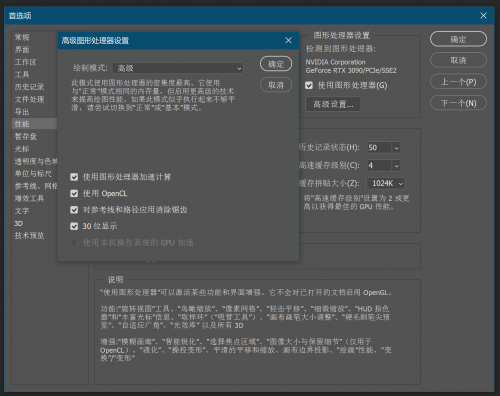Toggle 使用图形处理器加速计算 checkbox
Image resolution: width=500 pixels, height=396 pixels.
(74, 177)
